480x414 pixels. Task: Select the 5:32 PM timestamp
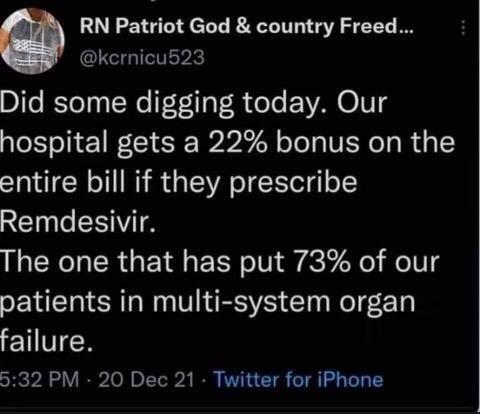coord(40,379)
